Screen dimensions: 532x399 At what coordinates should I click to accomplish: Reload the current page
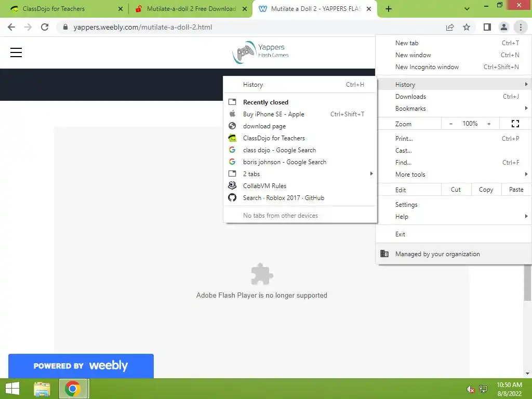45,27
